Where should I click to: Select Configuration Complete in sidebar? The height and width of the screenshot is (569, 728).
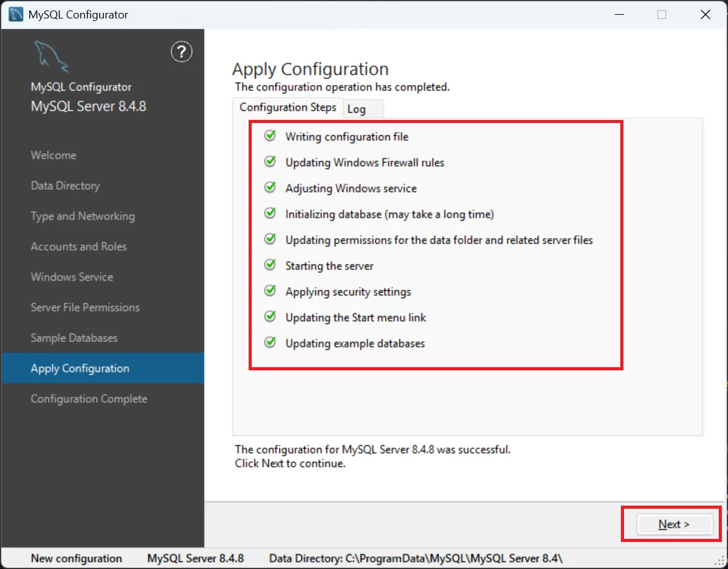[x=89, y=399]
